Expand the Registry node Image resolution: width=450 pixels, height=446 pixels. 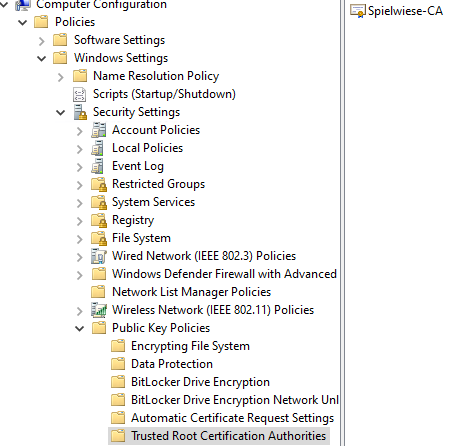click(80, 221)
